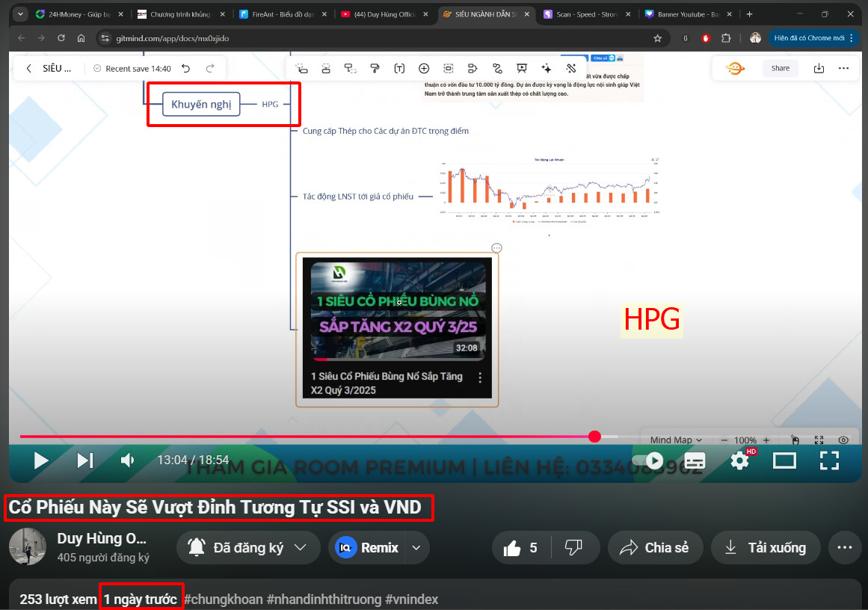Go back from the SIÊU document
The image size is (868, 610).
point(29,69)
